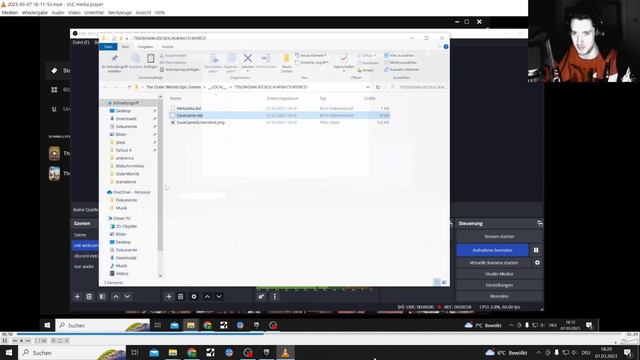This screenshot has width=640, height=360.
Task: Toggle VLC fullscreen button
Action: pyautogui.click(x=37, y=340)
